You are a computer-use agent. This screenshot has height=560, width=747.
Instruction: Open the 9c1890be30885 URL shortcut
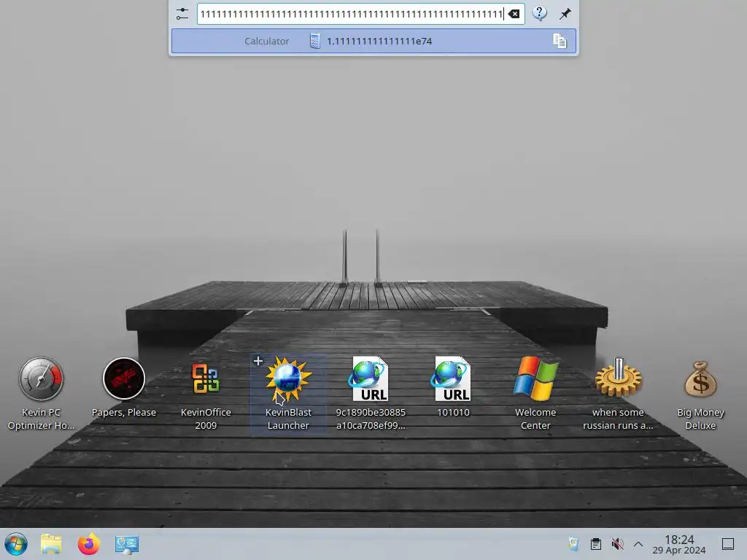371,393
